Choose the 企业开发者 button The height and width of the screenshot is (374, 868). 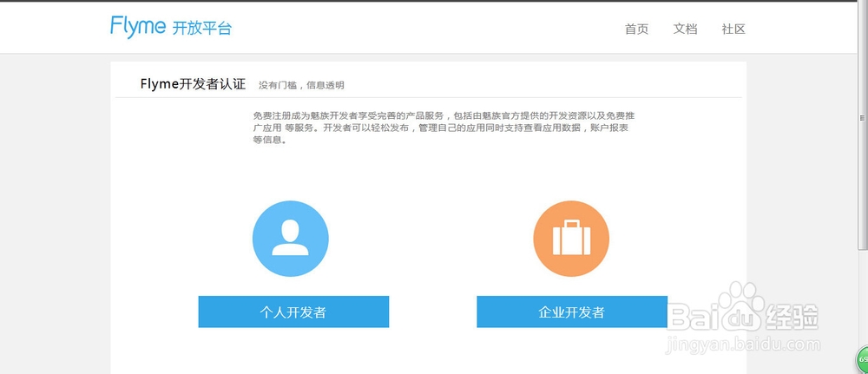572,312
